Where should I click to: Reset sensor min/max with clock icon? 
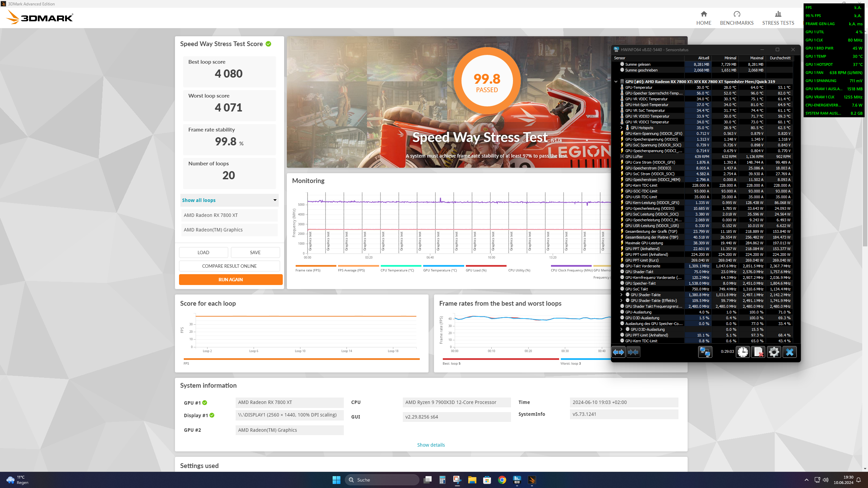(x=743, y=352)
